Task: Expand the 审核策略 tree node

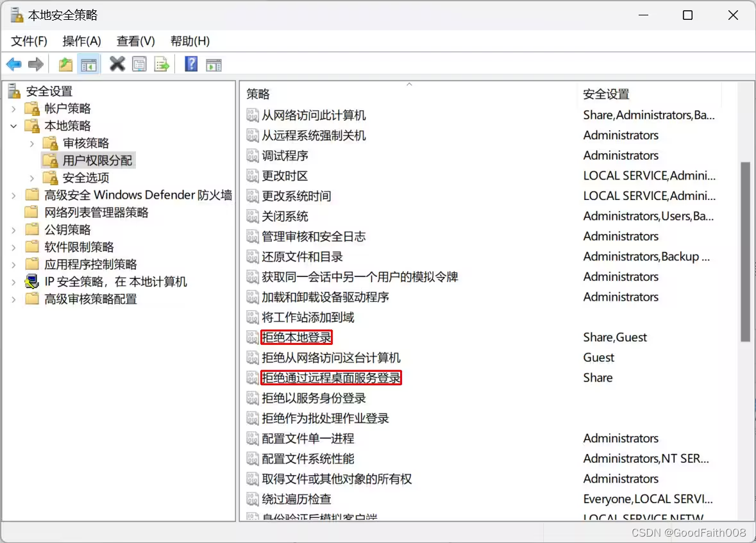Action: (x=32, y=144)
